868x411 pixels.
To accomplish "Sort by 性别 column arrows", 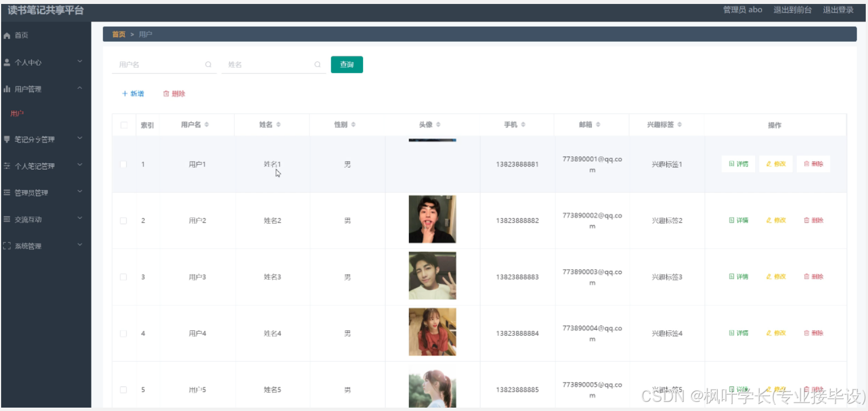I will tap(353, 125).
